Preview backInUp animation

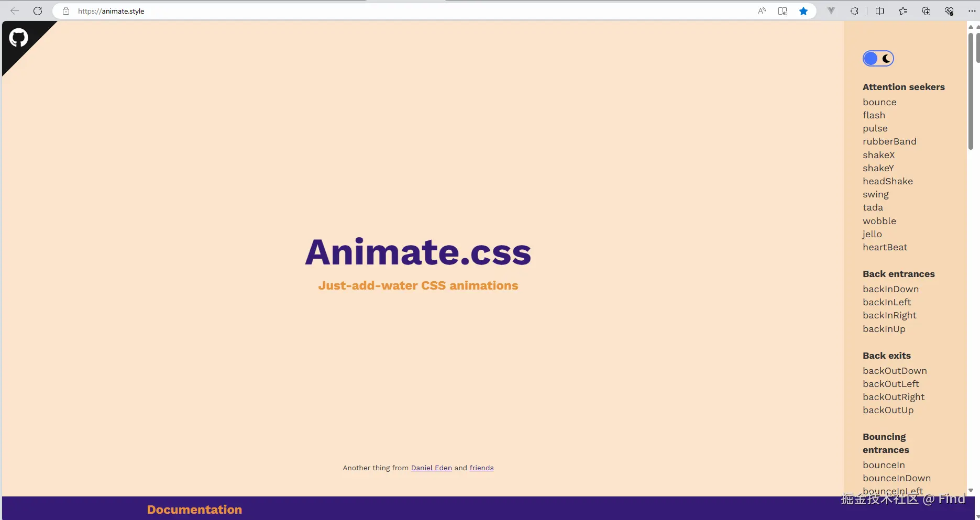click(884, 329)
